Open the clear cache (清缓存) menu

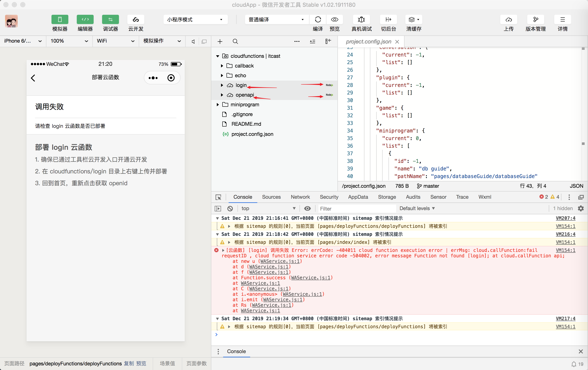[414, 20]
